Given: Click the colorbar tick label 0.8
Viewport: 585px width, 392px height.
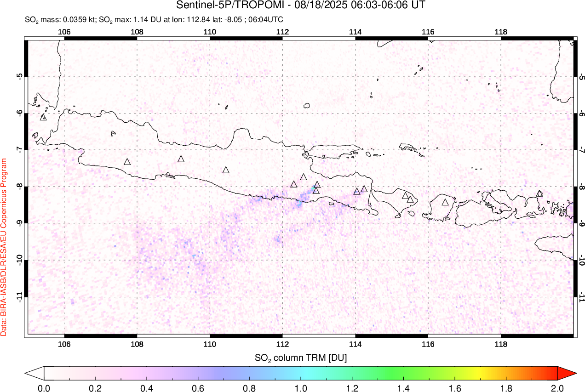Looking at the screenshot, I should point(249,388).
